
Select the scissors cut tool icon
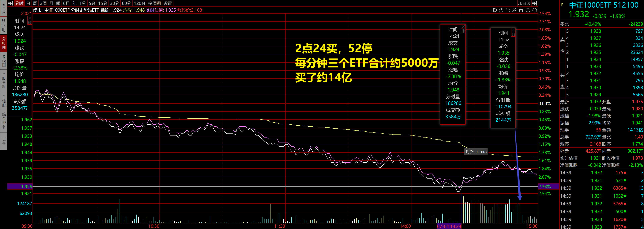click(x=514, y=10)
